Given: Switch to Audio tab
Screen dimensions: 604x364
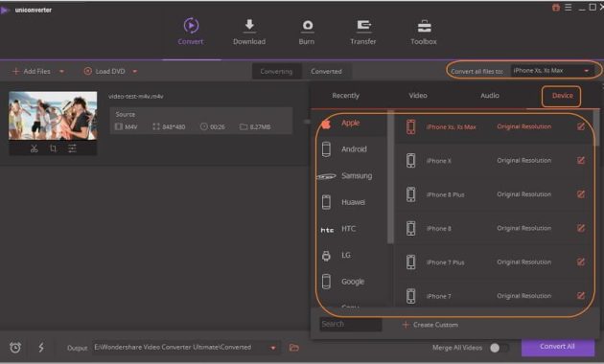Looking at the screenshot, I should tap(490, 96).
